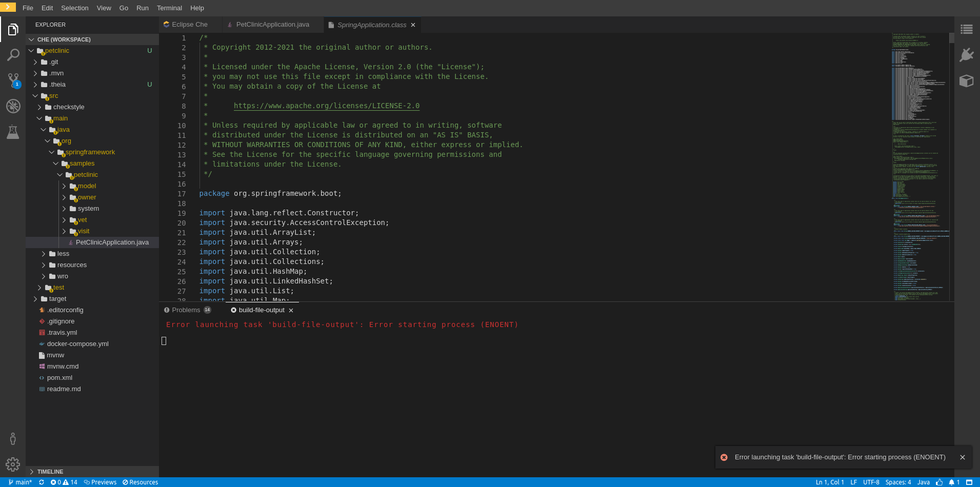Open My Workspace via the cube icon
Viewport: 980px width, 487px height.
click(x=966, y=80)
